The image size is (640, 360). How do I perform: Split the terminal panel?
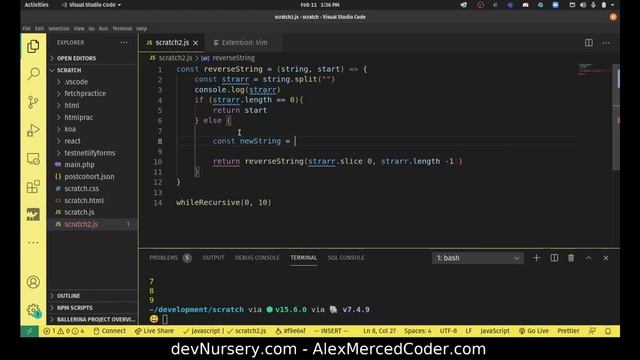click(x=554, y=258)
